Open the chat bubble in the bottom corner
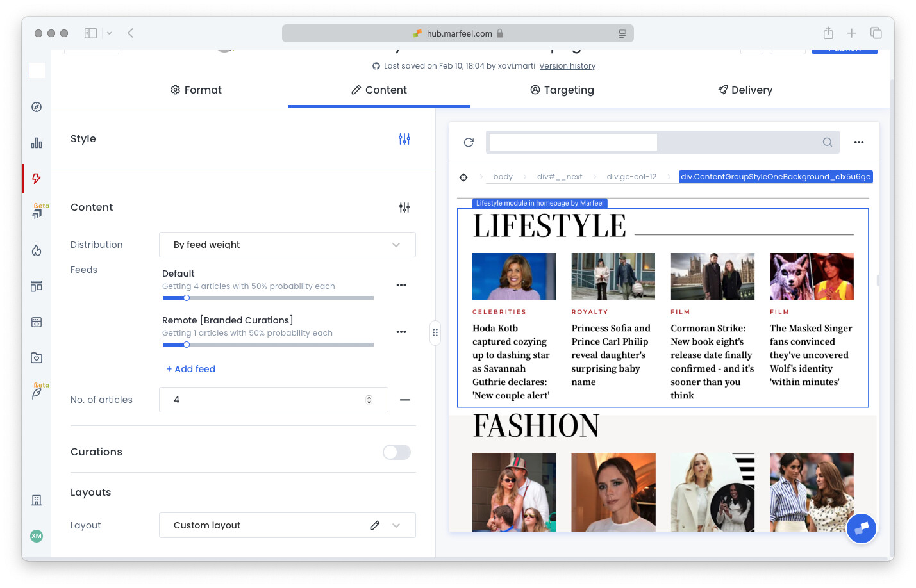The image size is (916, 588). [x=861, y=528]
